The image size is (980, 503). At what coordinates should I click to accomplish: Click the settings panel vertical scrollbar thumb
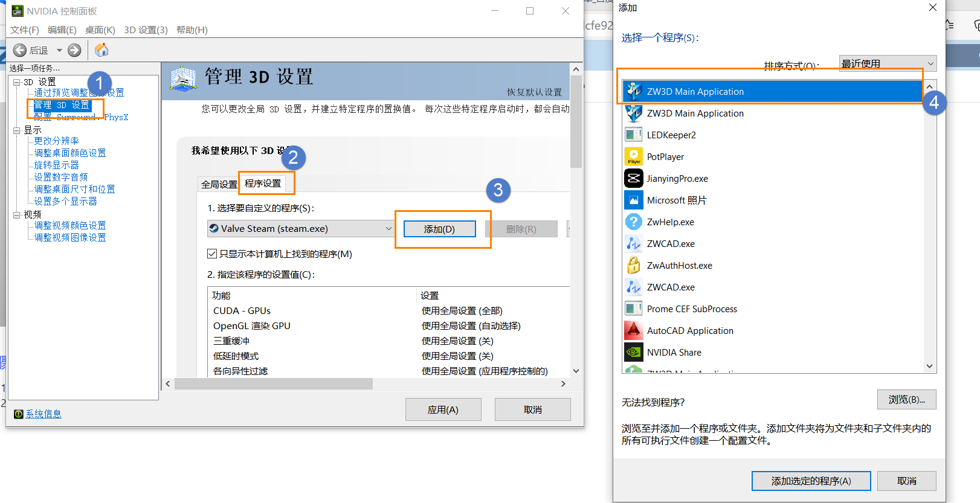coord(576,121)
